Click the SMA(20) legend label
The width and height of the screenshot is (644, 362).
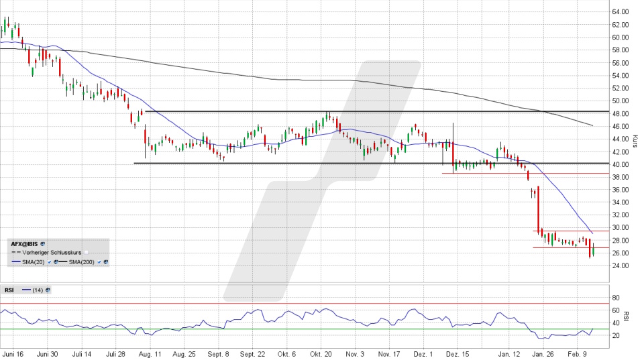click(34, 262)
